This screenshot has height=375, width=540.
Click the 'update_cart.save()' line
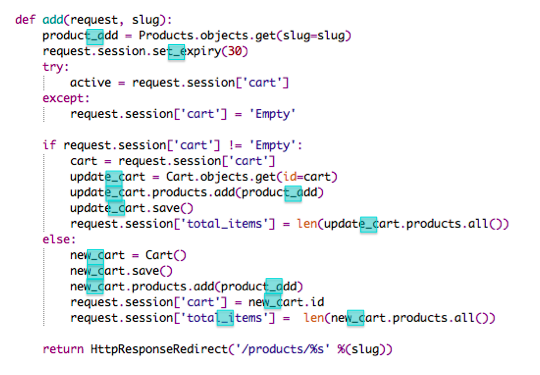click(x=132, y=208)
